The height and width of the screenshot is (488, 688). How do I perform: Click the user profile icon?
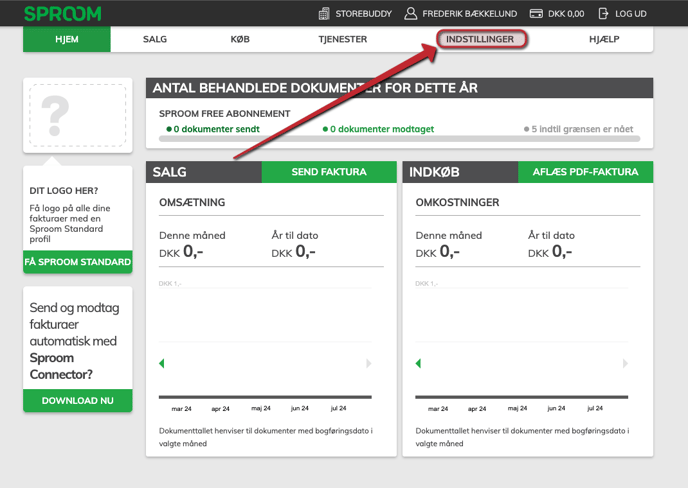[x=410, y=14]
